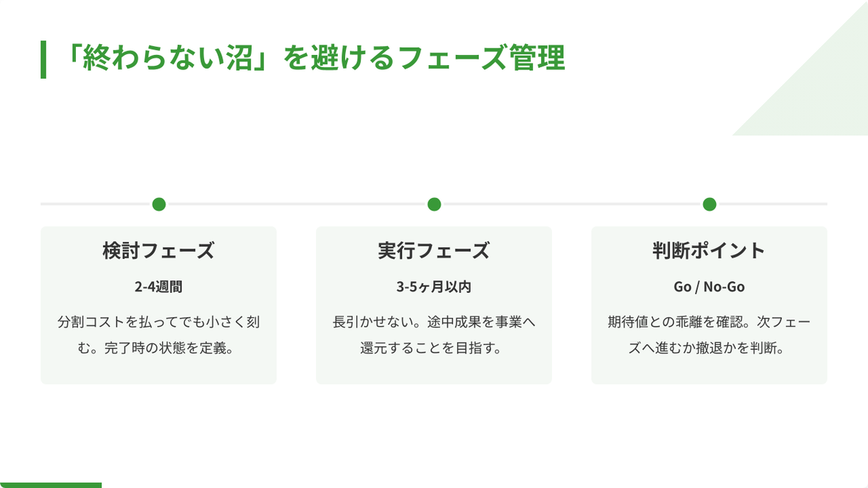The height and width of the screenshot is (488, 868).
Task: Select the Go / No-Go label
Action: (x=710, y=287)
